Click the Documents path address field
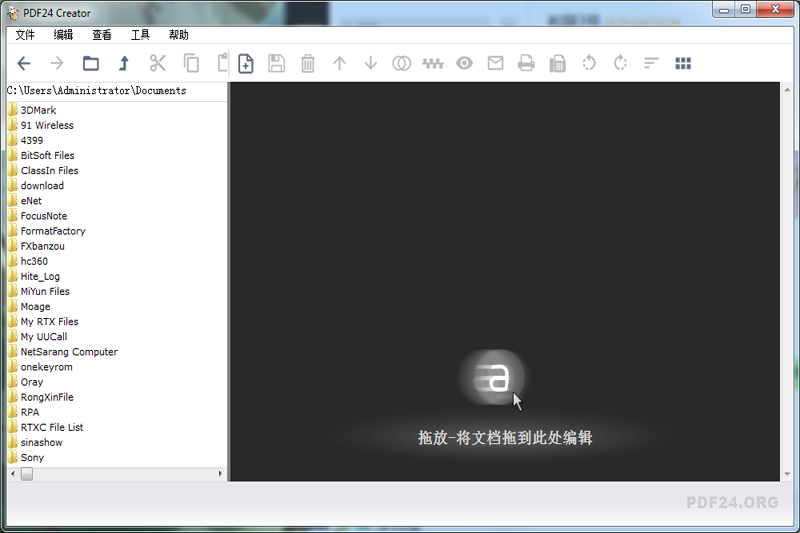This screenshot has width=800, height=533. (x=115, y=91)
